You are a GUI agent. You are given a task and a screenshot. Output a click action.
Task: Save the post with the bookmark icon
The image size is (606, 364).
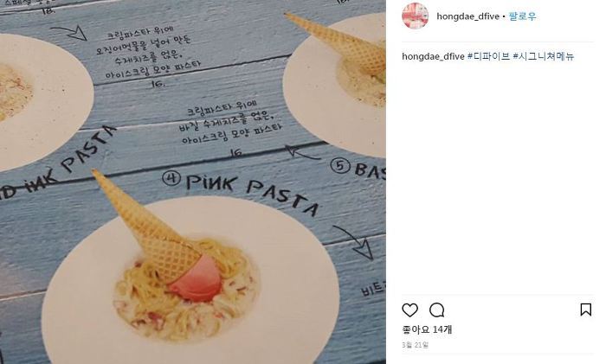click(586, 310)
